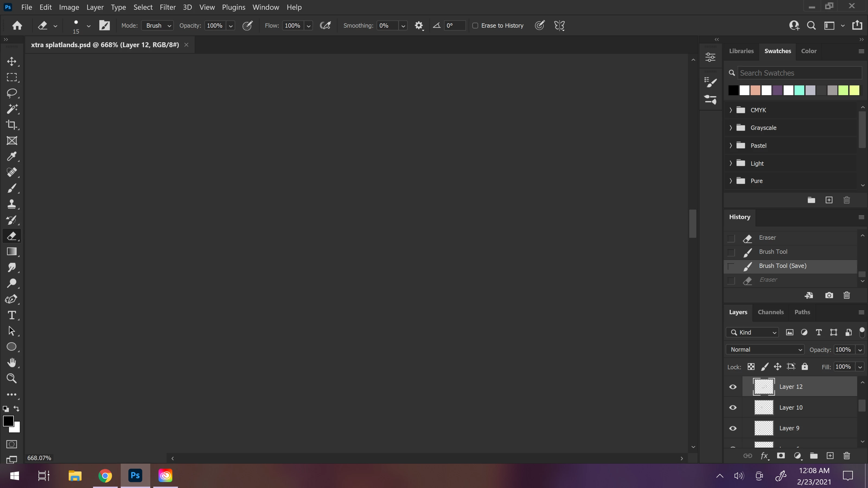Expand the Pastel swatch folder
The width and height of the screenshot is (868, 488).
click(730, 146)
